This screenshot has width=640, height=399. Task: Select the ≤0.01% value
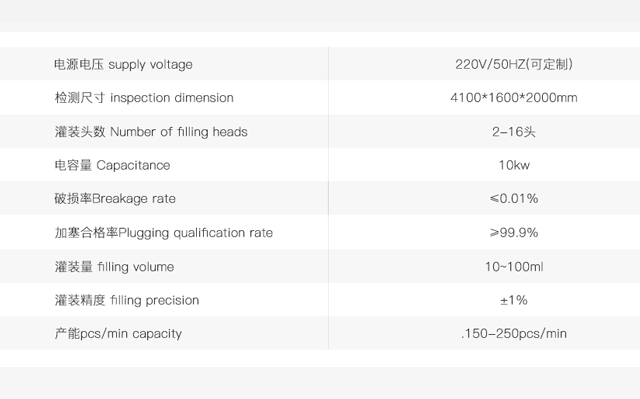point(514,199)
